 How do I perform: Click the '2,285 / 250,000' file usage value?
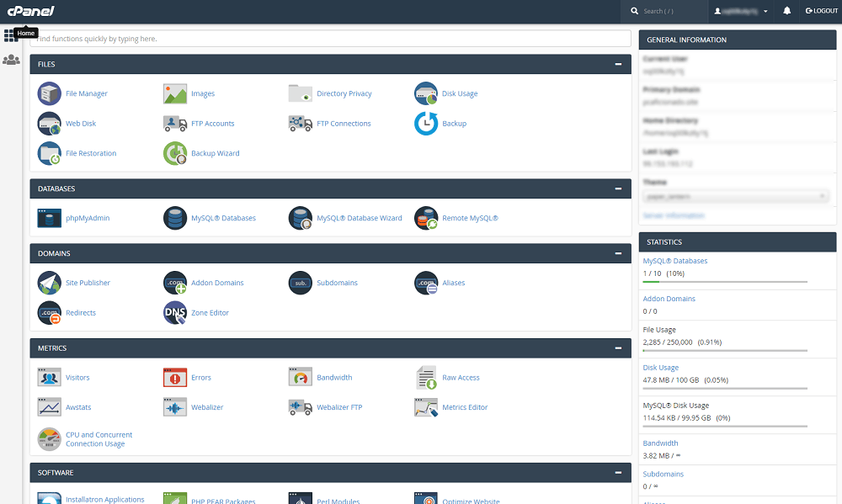668,342
